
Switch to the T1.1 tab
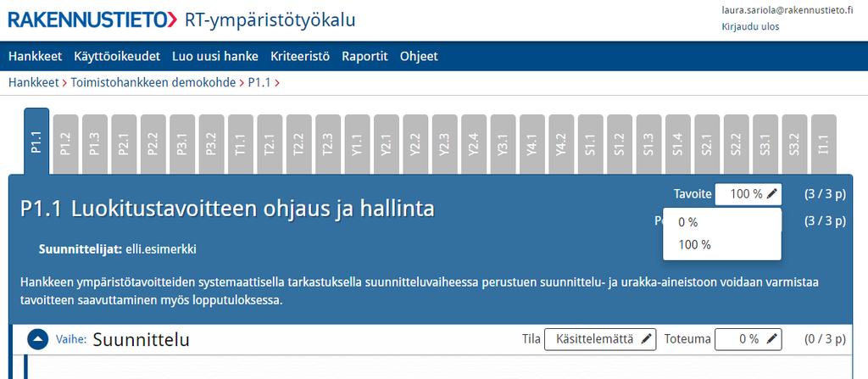tap(241, 144)
